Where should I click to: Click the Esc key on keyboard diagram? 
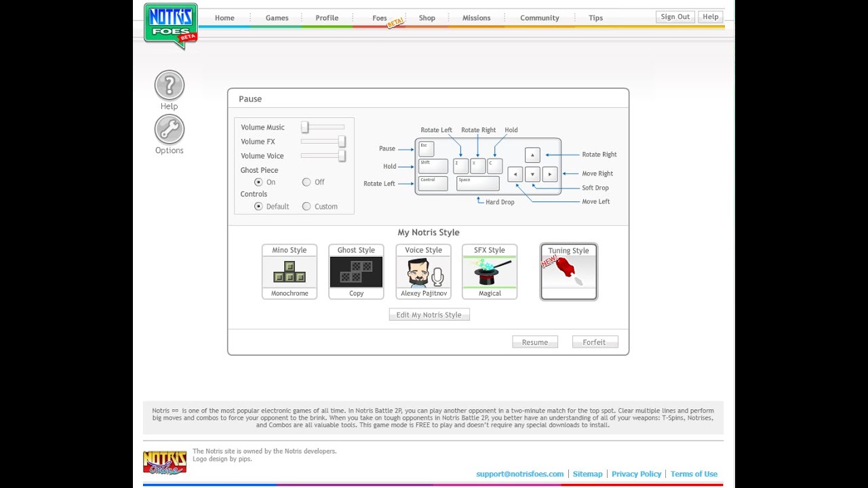tap(426, 149)
